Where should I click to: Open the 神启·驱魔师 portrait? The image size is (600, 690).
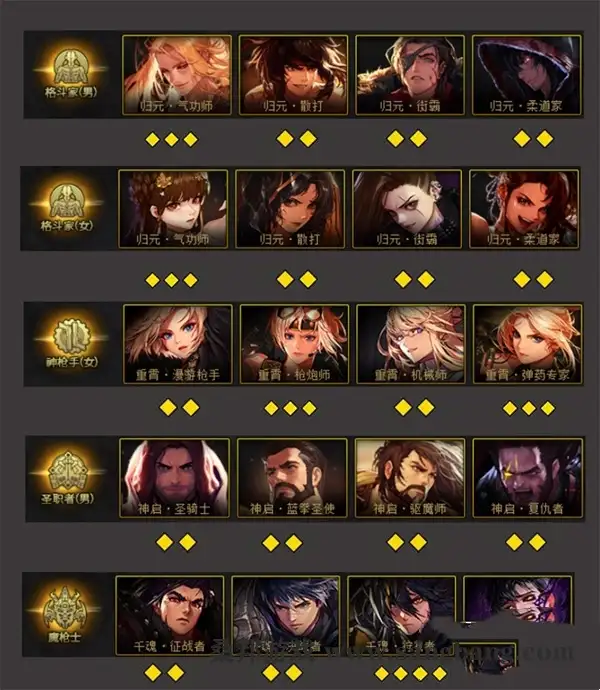click(x=410, y=478)
